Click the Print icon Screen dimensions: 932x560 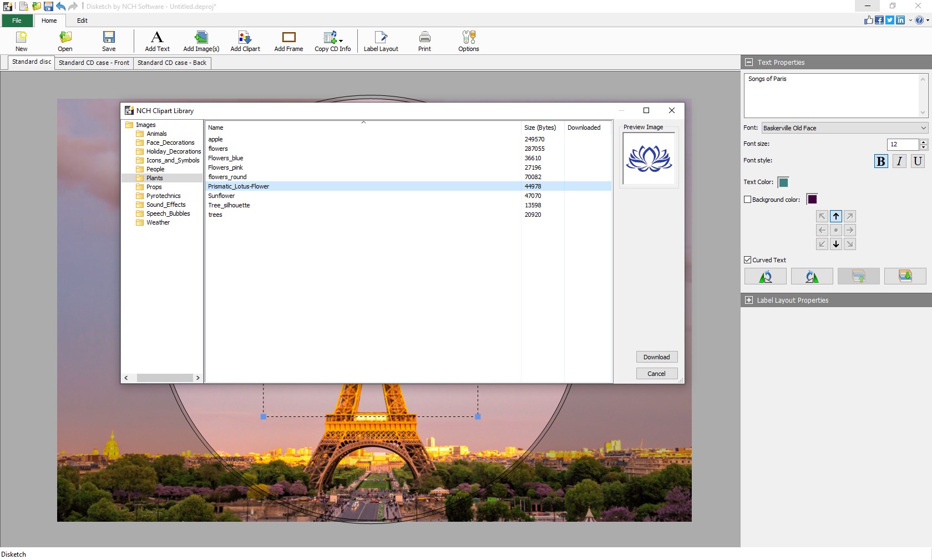424,41
